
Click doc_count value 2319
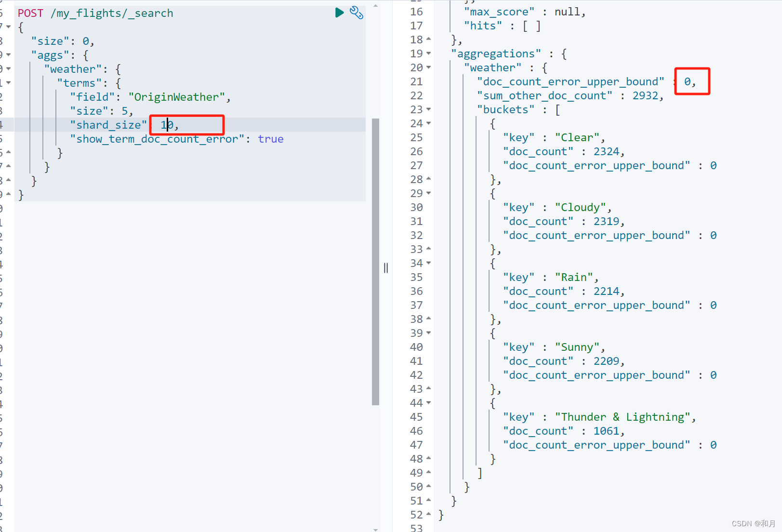[606, 222]
